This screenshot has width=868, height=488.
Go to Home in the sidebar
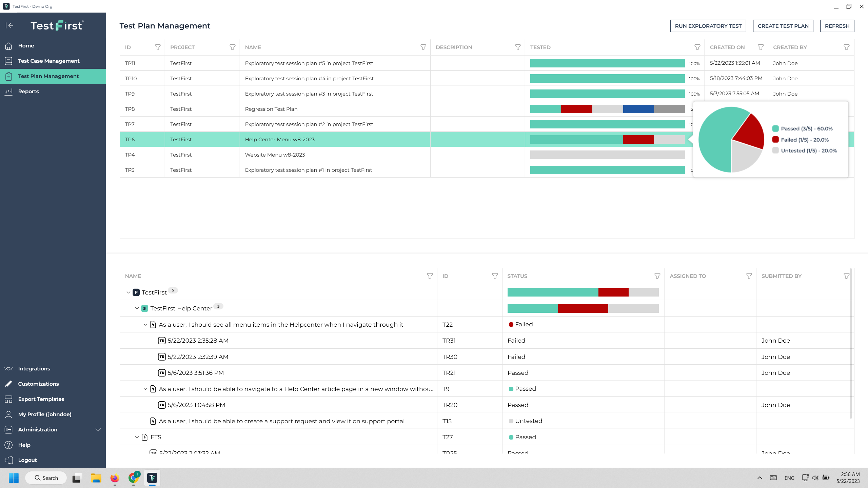(26, 45)
